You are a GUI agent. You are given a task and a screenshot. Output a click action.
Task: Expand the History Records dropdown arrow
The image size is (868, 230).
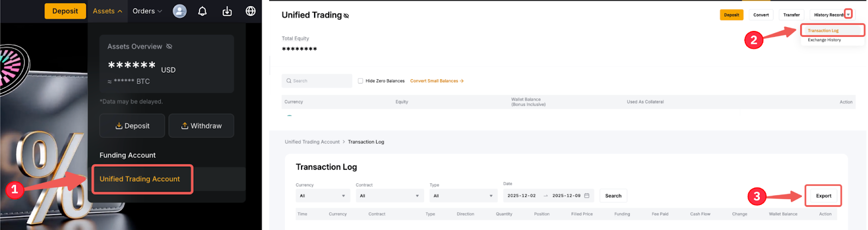(x=848, y=15)
